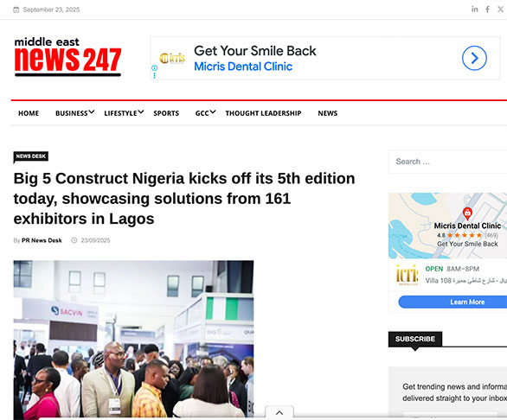Click the blue arrow circle in dental ad
This screenshot has width=507, height=420.
click(x=474, y=58)
